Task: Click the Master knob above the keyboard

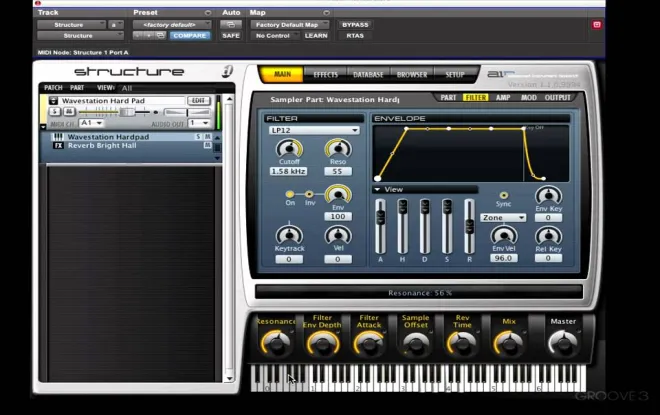Action: (x=563, y=342)
